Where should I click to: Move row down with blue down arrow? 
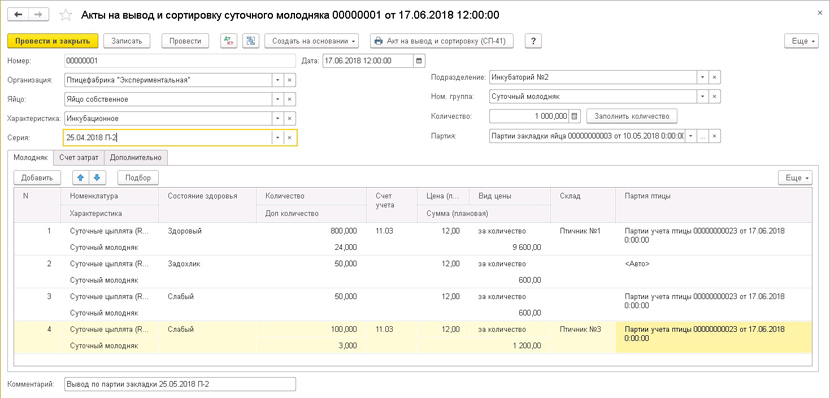tap(97, 178)
